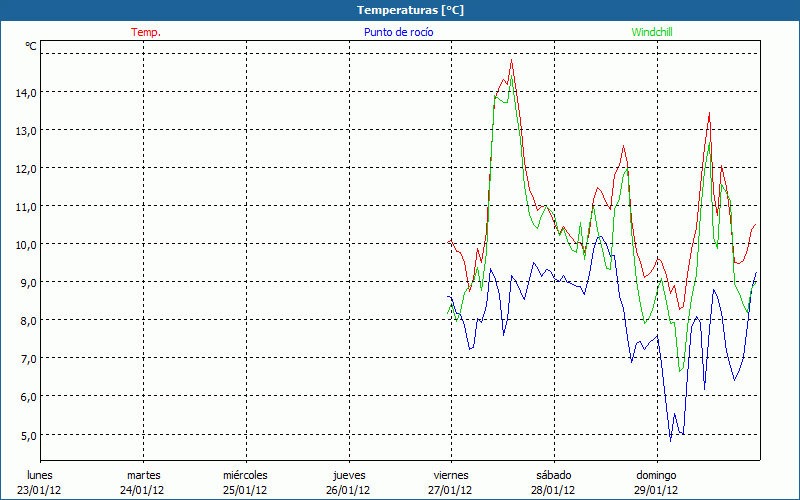
Task: Click the 5,0 y-axis value
Action: click(25, 434)
